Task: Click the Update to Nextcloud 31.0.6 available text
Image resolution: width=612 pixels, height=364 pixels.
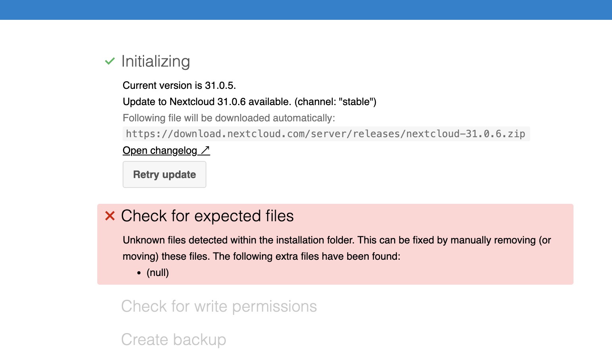Action: 207,102
